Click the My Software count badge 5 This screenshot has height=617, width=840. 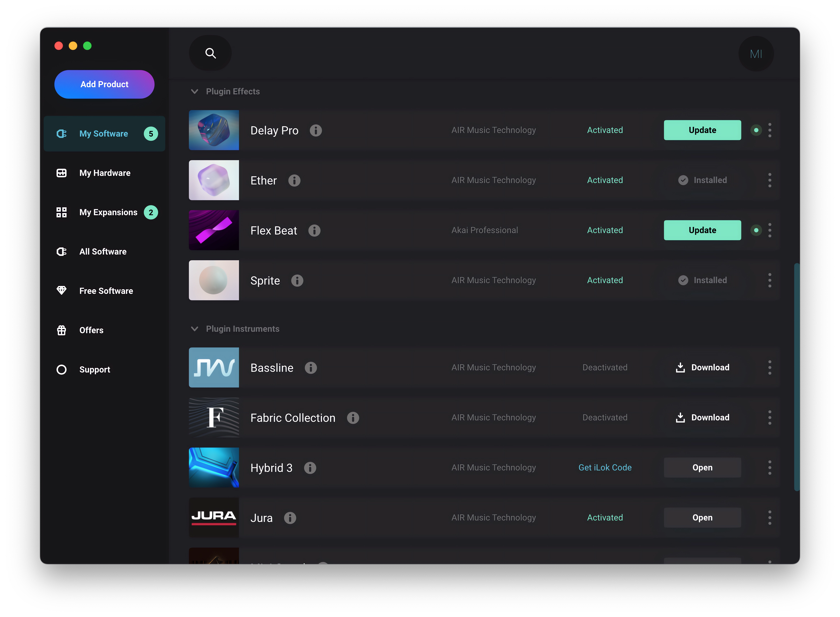coord(151,134)
